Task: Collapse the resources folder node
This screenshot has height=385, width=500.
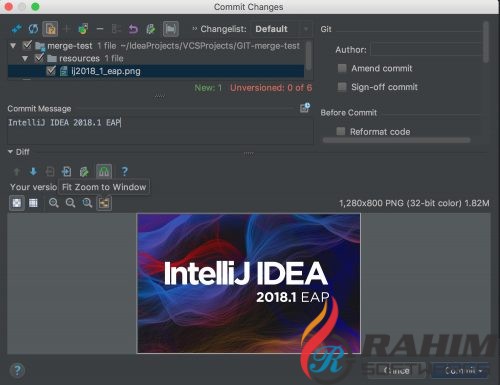Action: (x=25, y=58)
